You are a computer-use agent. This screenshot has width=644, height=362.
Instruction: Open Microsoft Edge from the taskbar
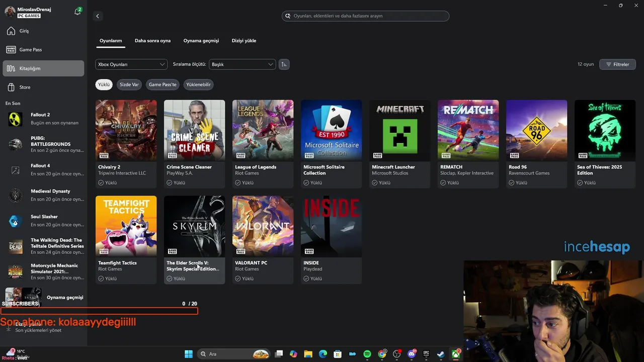323,354
